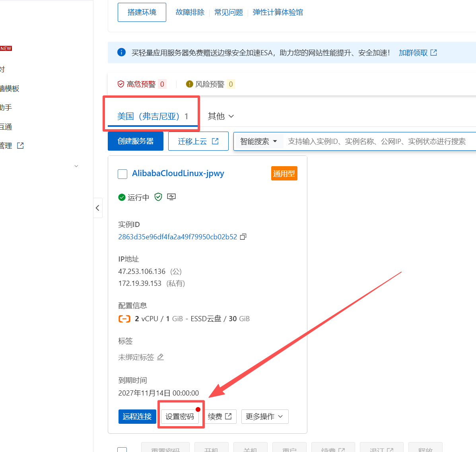Toggle the select-all checkbox at bottom
Image resolution: width=476 pixels, height=452 pixels.
122,449
